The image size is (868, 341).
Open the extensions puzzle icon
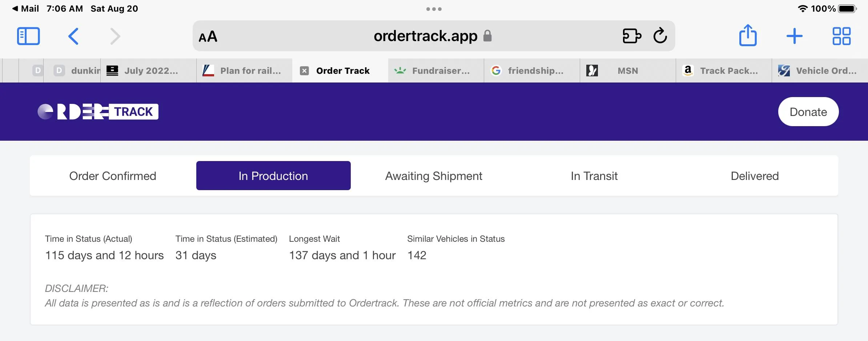pos(632,36)
